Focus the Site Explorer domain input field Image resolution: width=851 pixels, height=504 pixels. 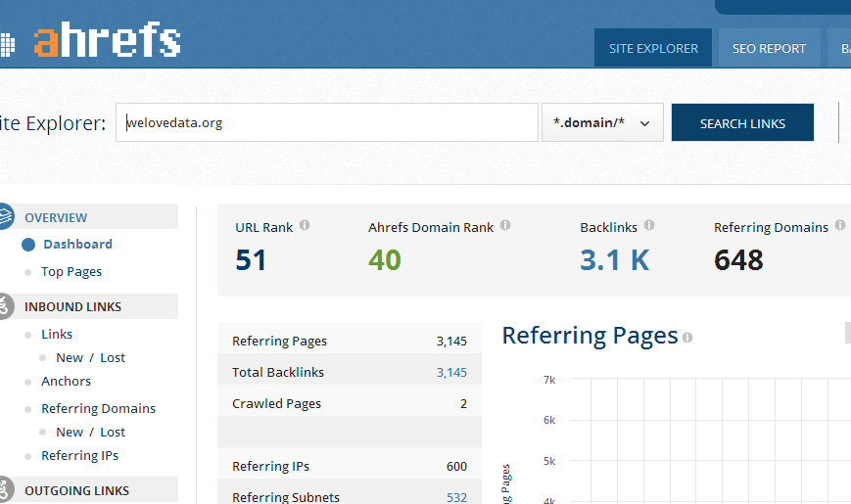327,122
